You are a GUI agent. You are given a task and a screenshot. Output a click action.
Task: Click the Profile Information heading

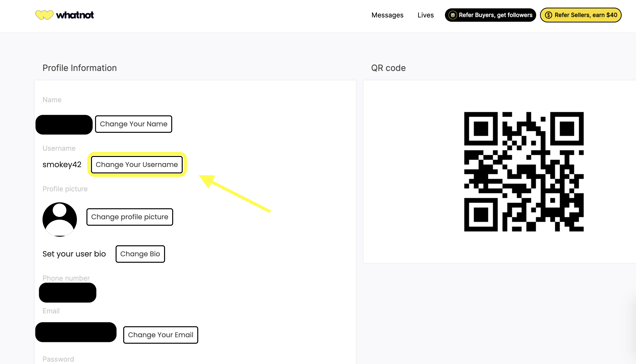[x=80, y=68]
